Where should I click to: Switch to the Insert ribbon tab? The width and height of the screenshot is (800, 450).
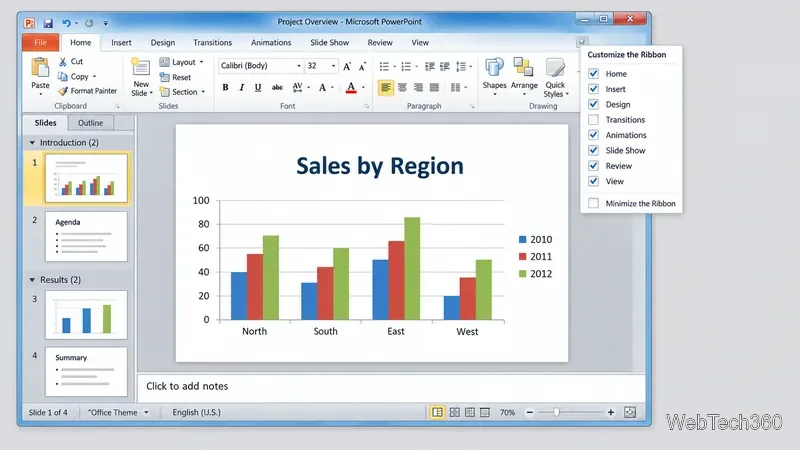coord(121,42)
